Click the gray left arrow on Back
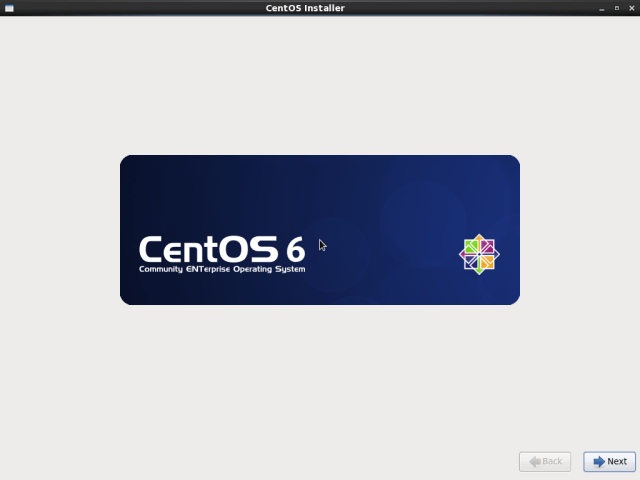The image size is (640, 480). 534,461
